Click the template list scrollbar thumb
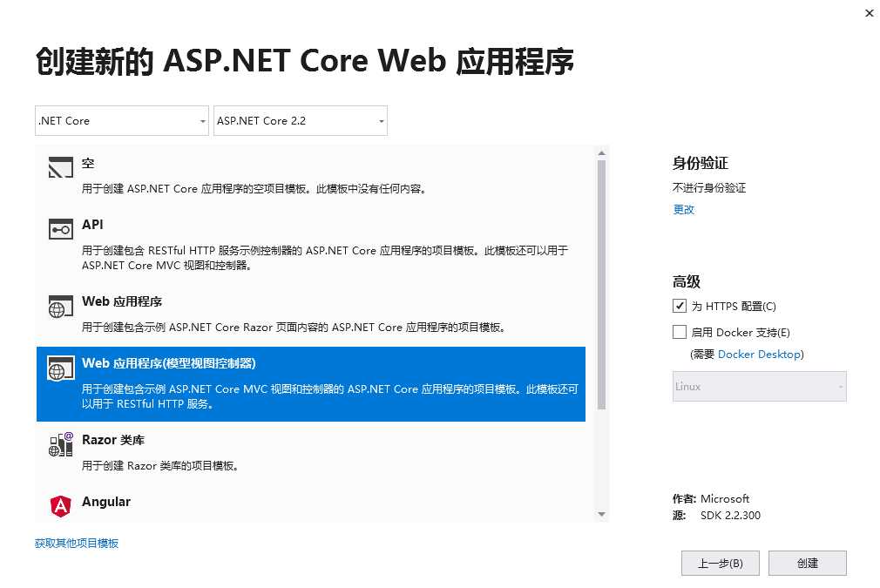880x588 pixels. tap(601, 285)
